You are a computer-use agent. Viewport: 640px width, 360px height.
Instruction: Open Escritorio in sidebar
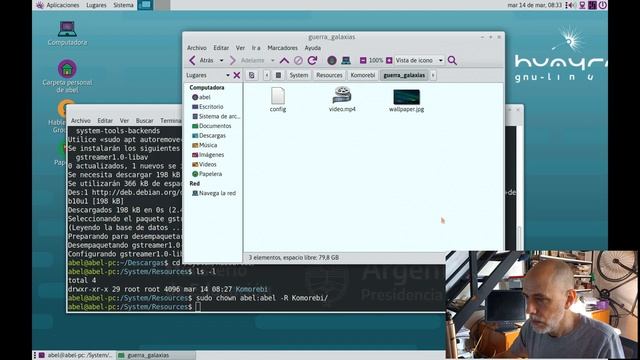point(208,107)
